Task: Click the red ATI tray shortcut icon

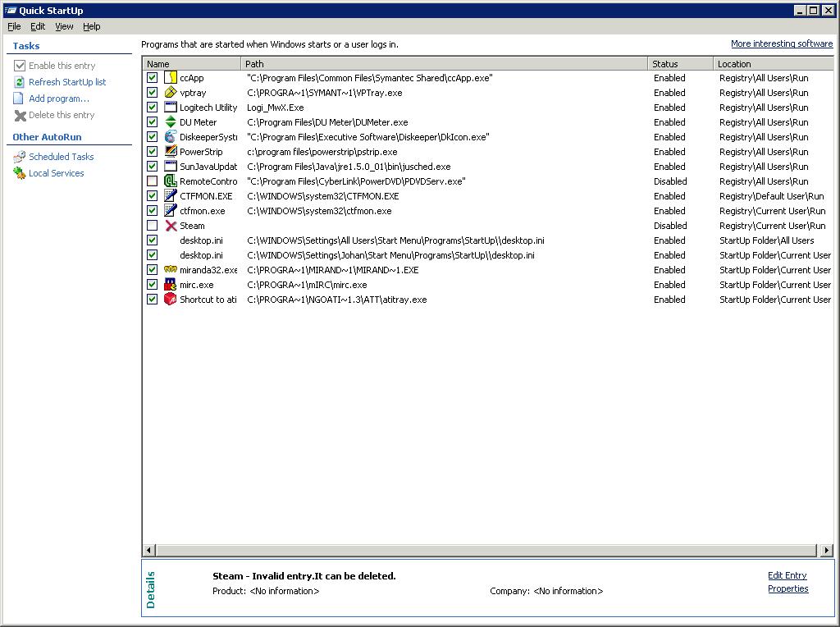Action: [171, 299]
